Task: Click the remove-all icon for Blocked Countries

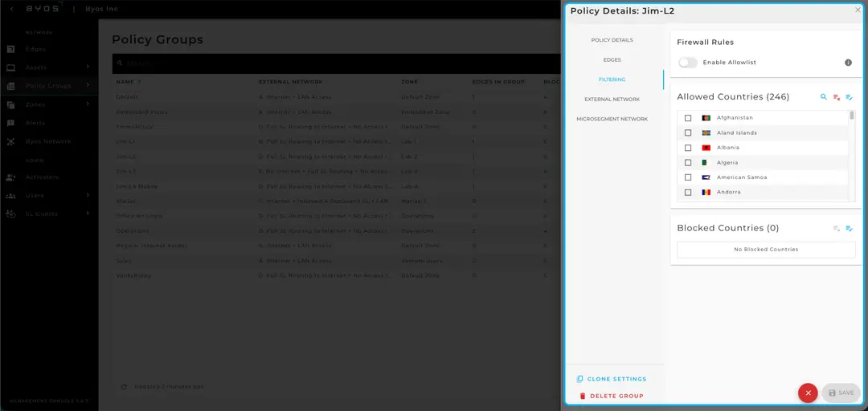Action: click(x=837, y=229)
